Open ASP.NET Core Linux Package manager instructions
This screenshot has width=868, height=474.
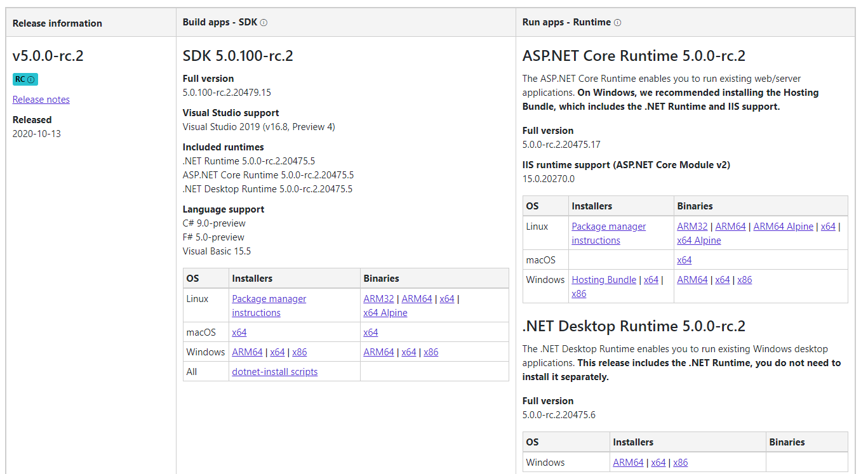(x=608, y=233)
